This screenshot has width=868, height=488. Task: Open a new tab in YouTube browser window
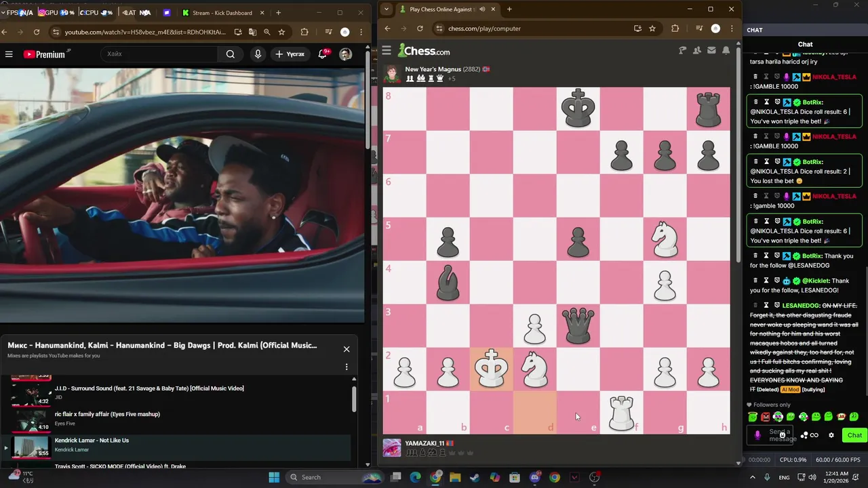pyautogui.click(x=278, y=12)
